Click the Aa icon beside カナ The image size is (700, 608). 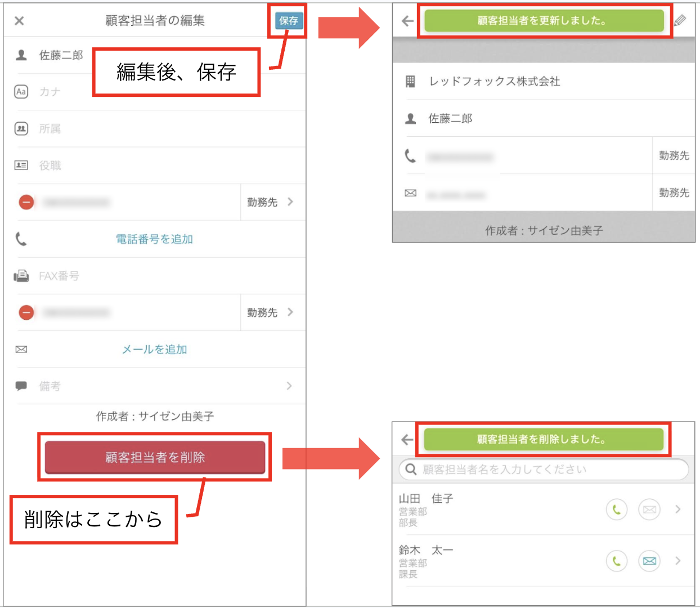coord(21,92)
